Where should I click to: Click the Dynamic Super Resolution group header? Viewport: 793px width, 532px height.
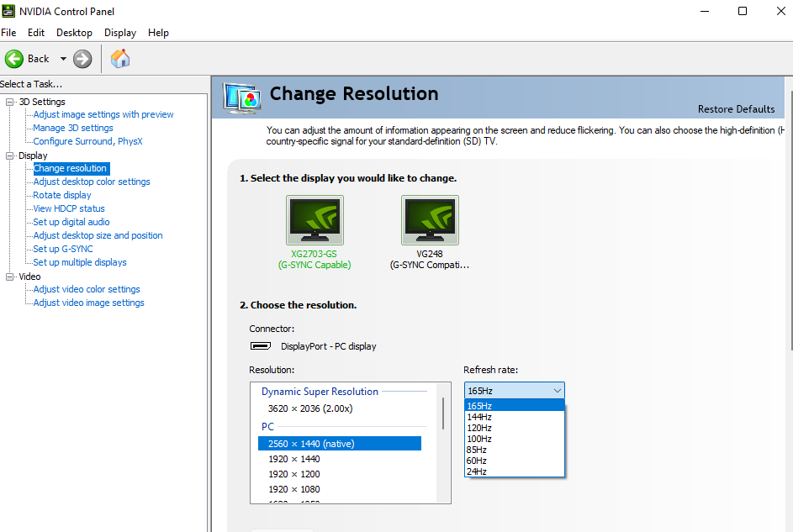click(x=320, y=392)
